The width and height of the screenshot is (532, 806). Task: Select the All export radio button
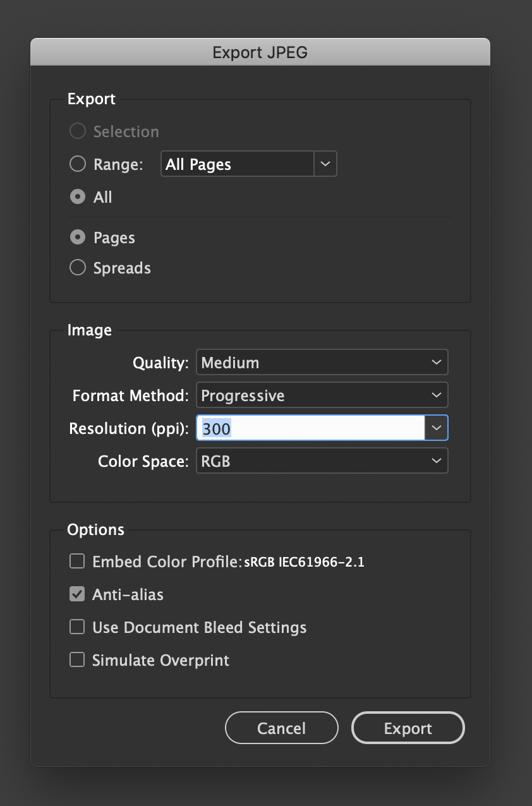pos(77,196)
